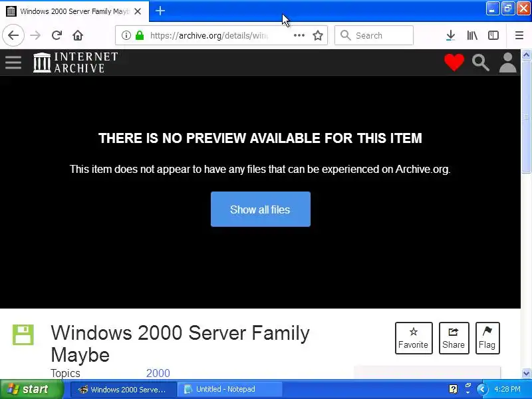Image resolution: width=532 pixels, height=399 pixels.
Task: Open the downloads panel
Action: (450, 35)
